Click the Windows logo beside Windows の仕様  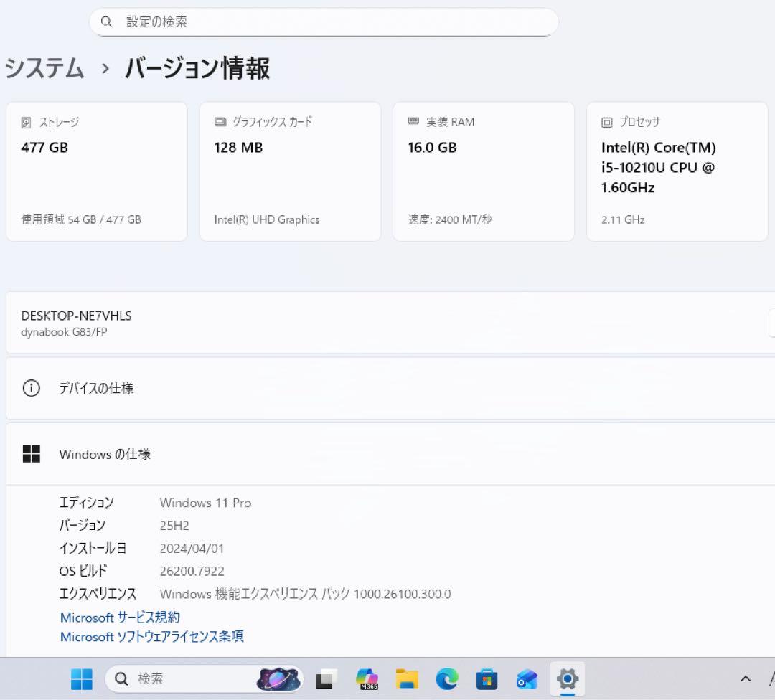pyautogui.click(x=32, y=454)
